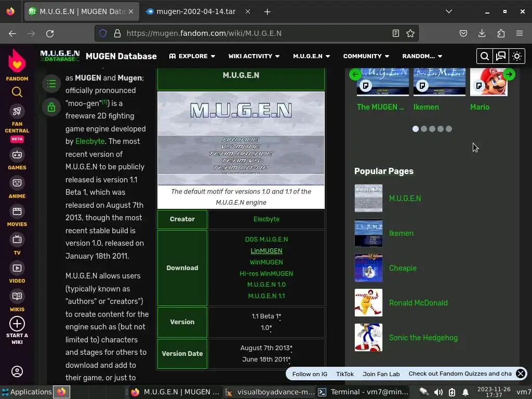
Task: Go back with Firefox back arrow
Action: [x=12, y=33]
